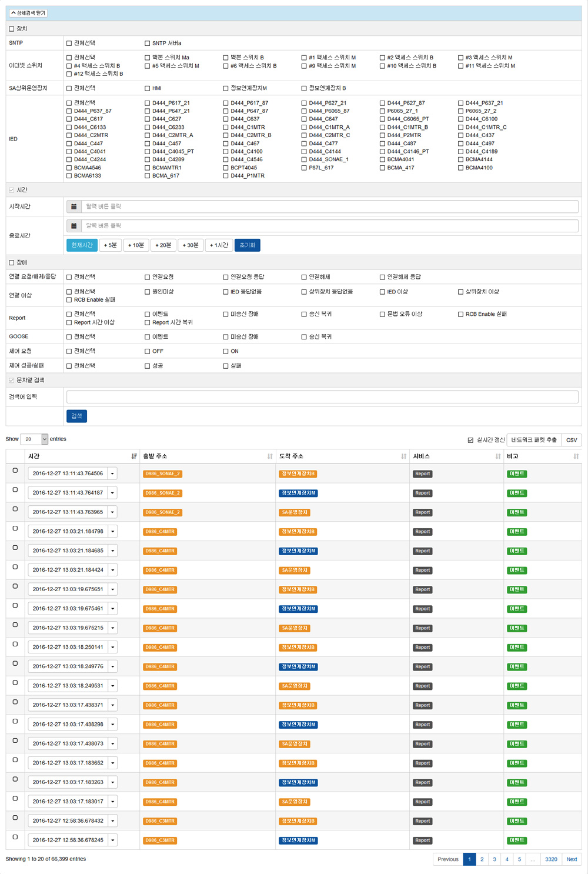Open dropdown arrow beside 13:11:43.764187
Image resolution: width=588 pixels, height=874 pixels.
pos(112,493)
